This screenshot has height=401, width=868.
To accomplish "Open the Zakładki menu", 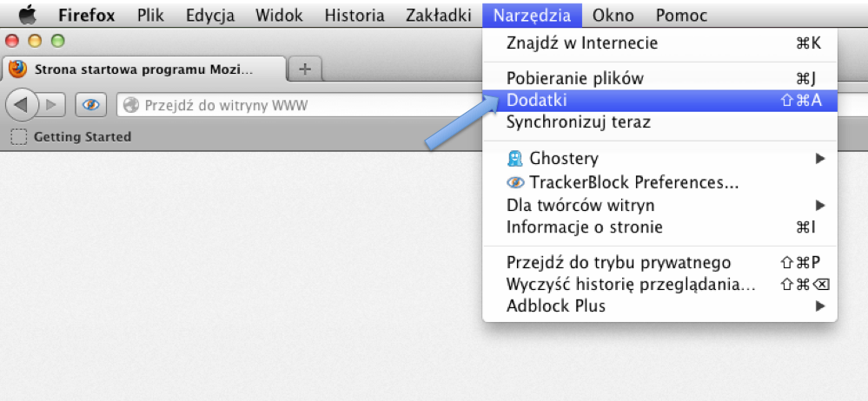I will pyautogui.click(x=438, y=16).
